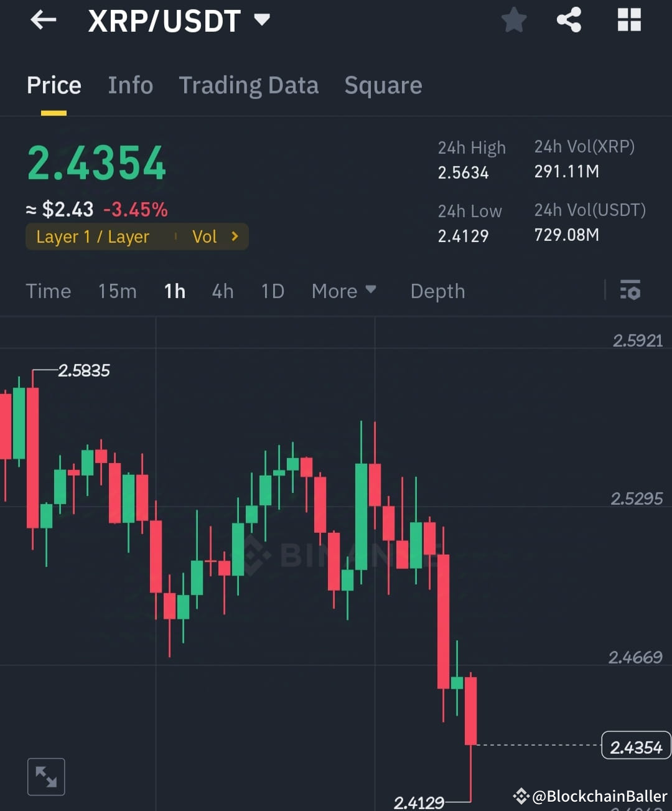Open the trading pair selector dropdown
Viewport: 672px width, 811px height.
click(x=262, y=19)
